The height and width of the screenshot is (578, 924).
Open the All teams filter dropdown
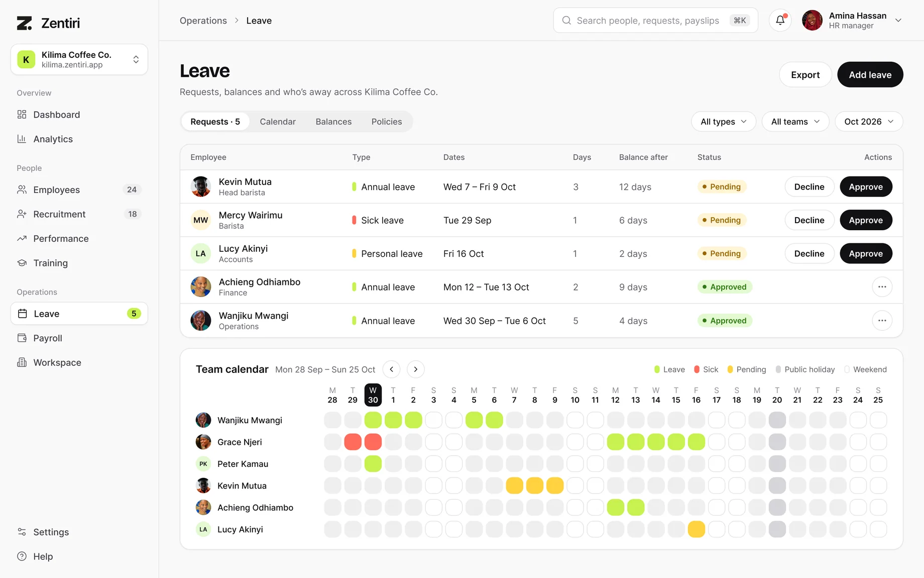[795, 122]
